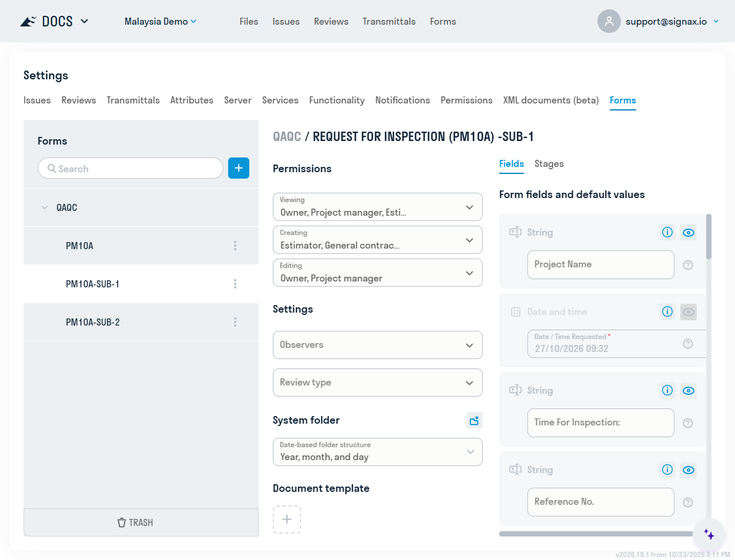Click the vertical scrollbar of form fields
The image size is (735, 560).
click(709, 236)
